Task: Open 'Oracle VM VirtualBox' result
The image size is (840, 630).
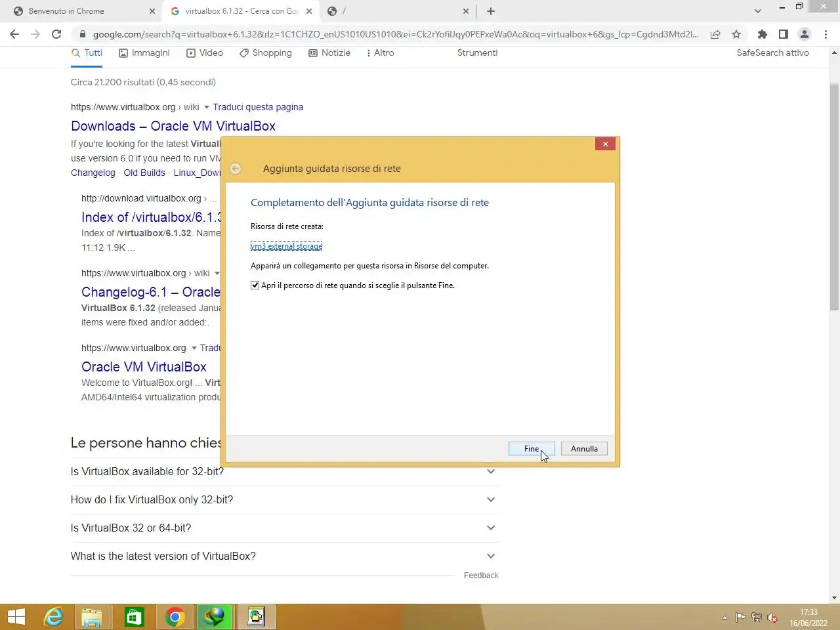Action: click(x=144, y=367)
